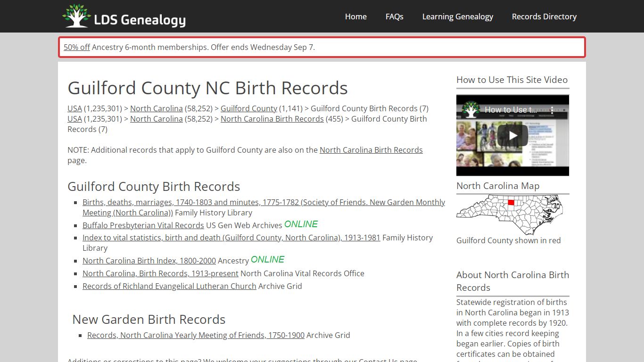
Task: Click the LDS Genealogy tree logo
Action: [x=124, y=16]
